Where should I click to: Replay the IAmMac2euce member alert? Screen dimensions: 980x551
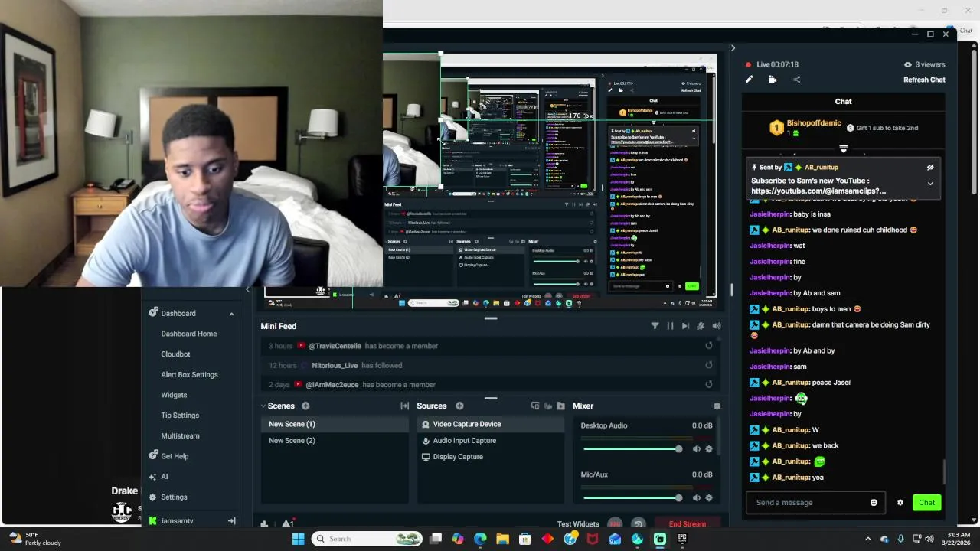[709, 384]
